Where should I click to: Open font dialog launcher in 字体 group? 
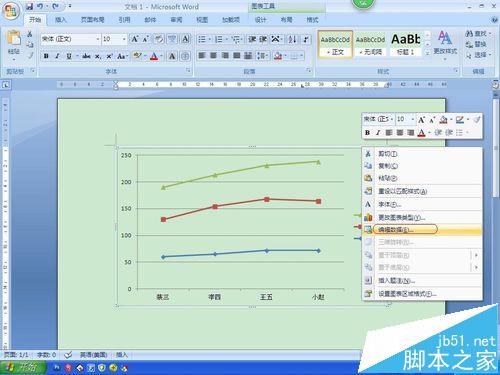tap(188, 70)
